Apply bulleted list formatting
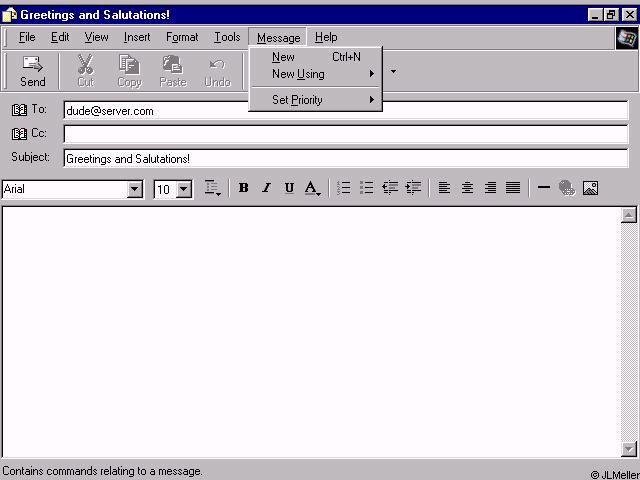Screen dimensions: 640x480 pyautogui.click(x=367, y=188)
